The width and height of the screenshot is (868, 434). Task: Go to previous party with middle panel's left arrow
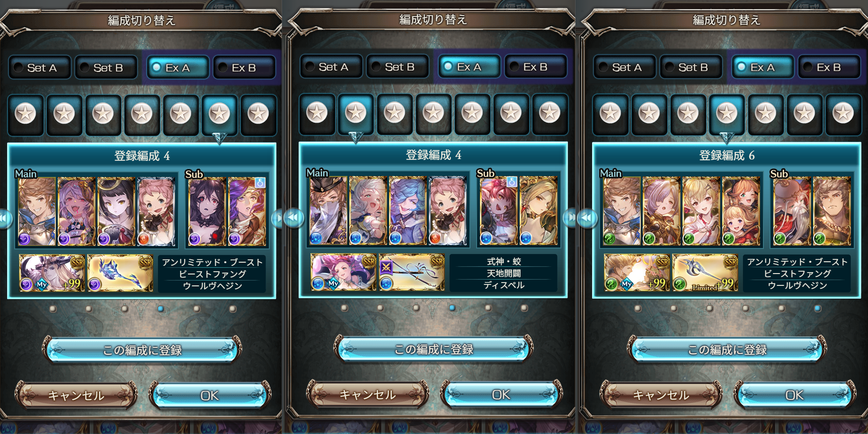click(x=294, y=218)
